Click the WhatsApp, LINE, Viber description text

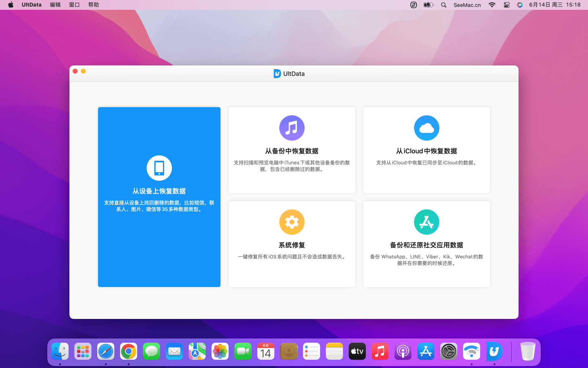click(x=427, y=260)
